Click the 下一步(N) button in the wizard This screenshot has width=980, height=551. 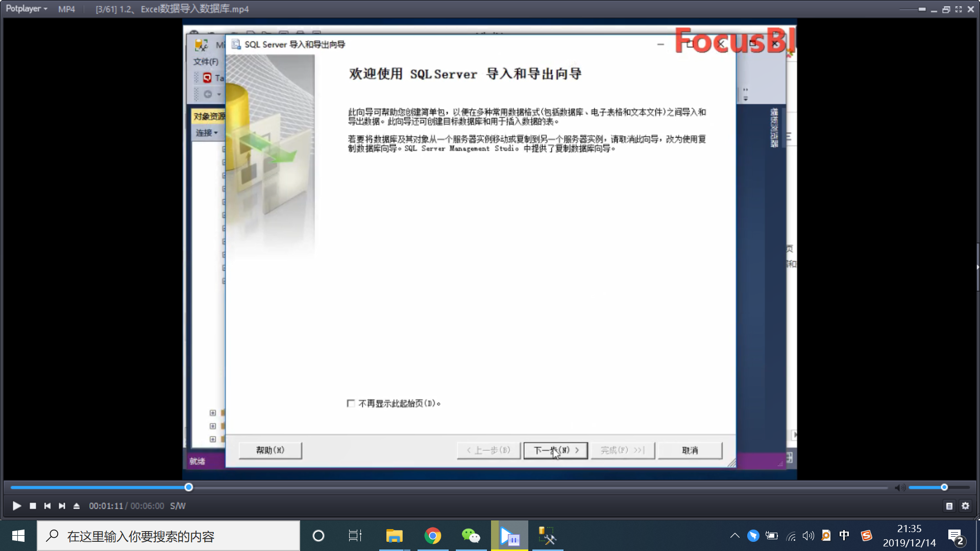coord(555,450)
